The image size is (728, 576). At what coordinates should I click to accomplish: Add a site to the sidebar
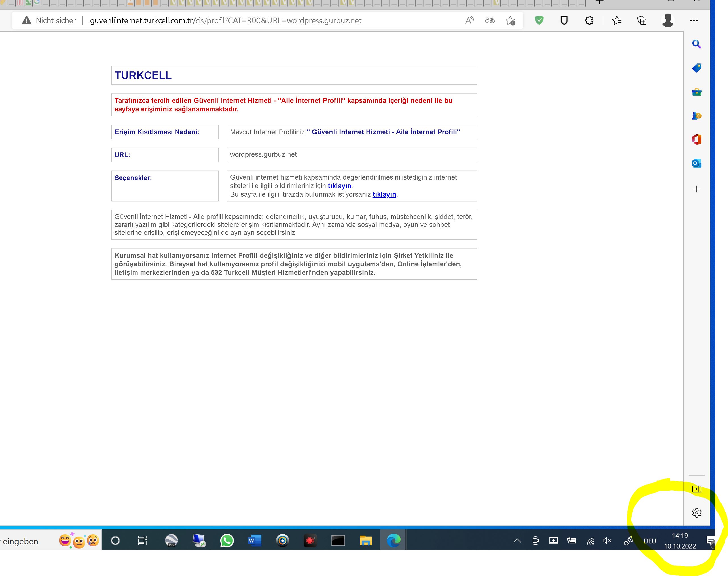(x=697, y=189)
